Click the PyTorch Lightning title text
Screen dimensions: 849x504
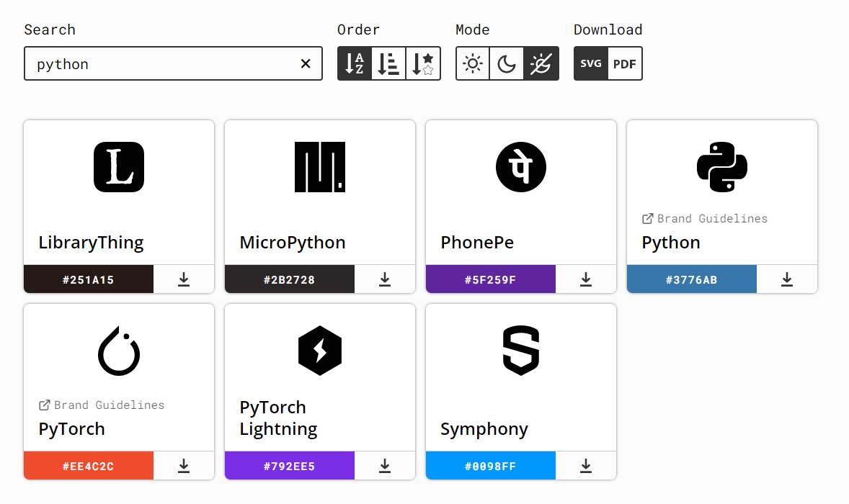[278, 418]
